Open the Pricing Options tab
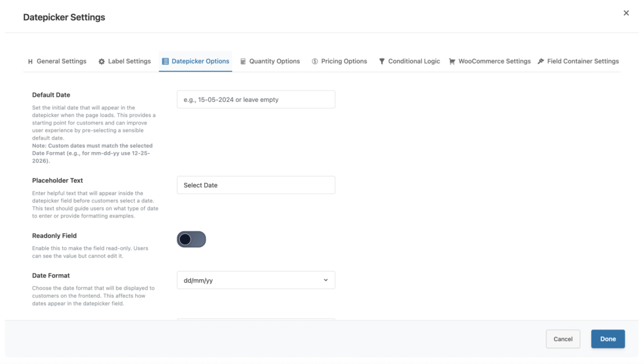 [344, 62]
